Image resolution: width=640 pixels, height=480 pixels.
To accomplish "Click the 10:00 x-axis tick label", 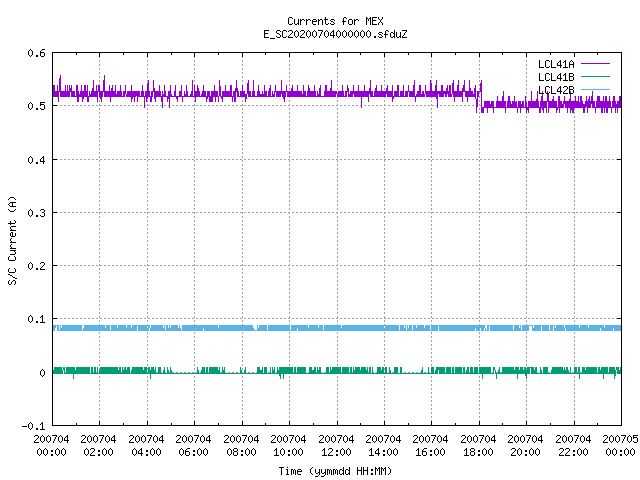I will (x=288, y=452).
